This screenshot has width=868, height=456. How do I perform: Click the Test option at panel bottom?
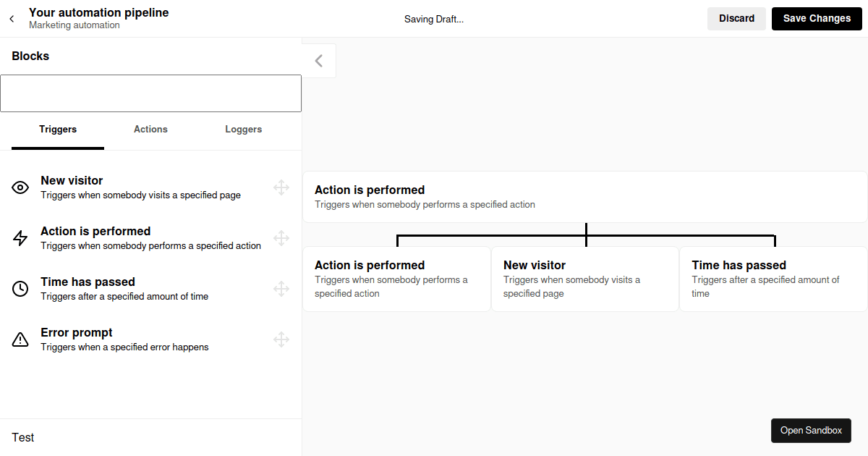coord(22,437)
